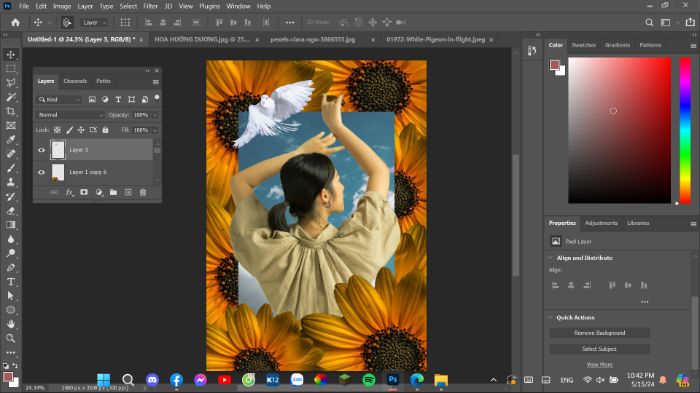Select the Crop tool

pyautogui.click(x=11, y=111)
